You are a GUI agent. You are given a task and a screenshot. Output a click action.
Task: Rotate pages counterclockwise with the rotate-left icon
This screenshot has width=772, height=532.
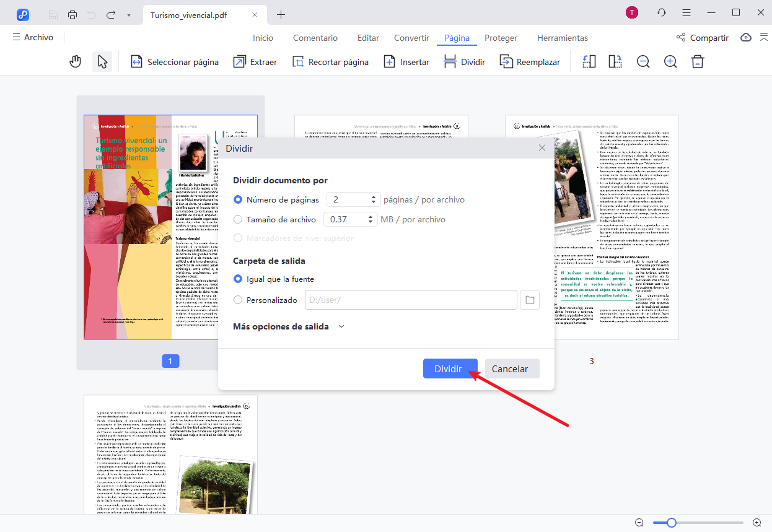[x=589, y=61]
